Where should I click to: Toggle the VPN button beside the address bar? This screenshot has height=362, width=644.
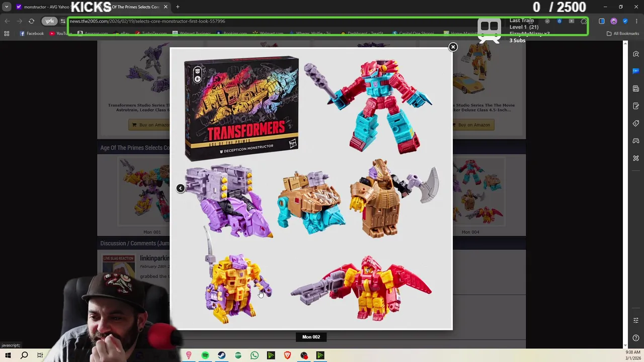(49, 21)
